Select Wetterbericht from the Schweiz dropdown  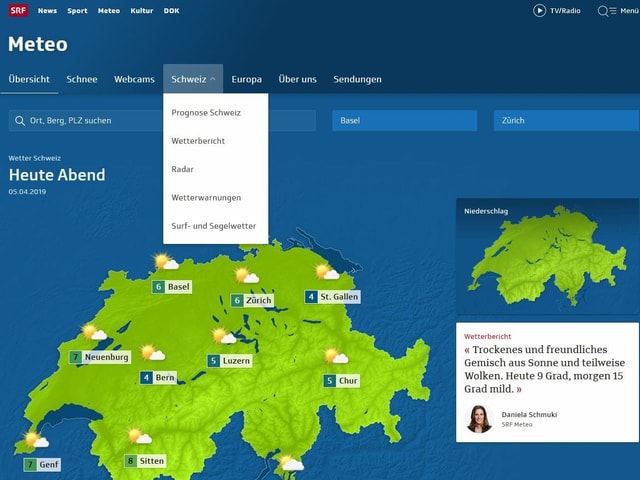pos(198,141)
